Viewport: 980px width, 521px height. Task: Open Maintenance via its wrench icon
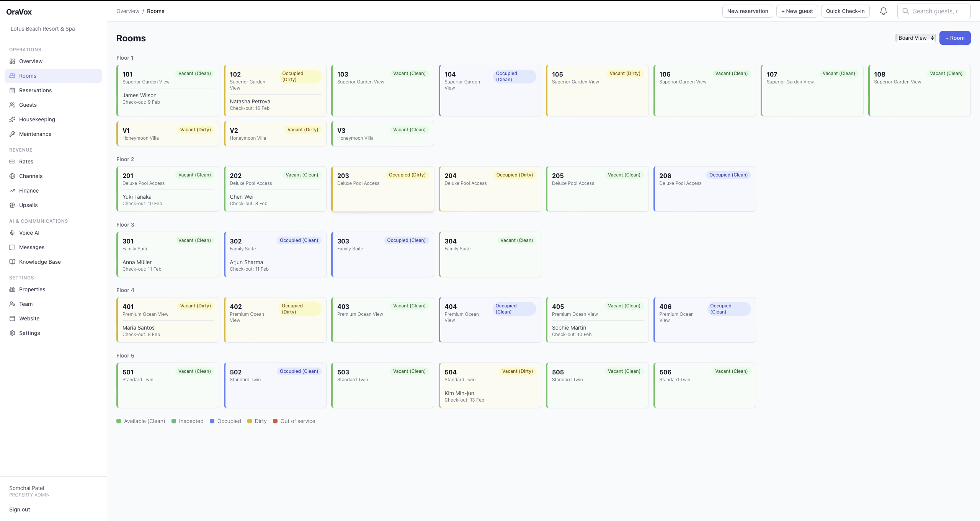point(12,134)
